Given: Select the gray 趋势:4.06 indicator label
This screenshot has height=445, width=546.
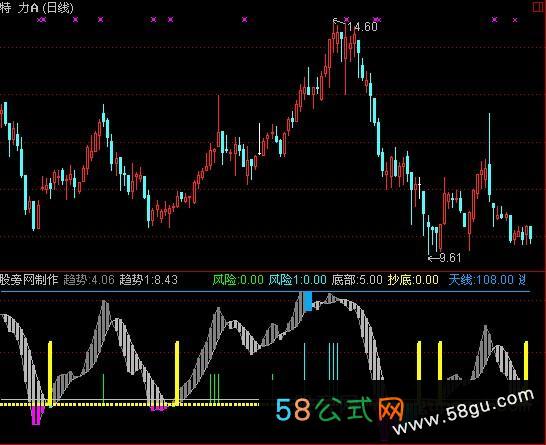Looking at the screenshot, I should pos(89,280).
